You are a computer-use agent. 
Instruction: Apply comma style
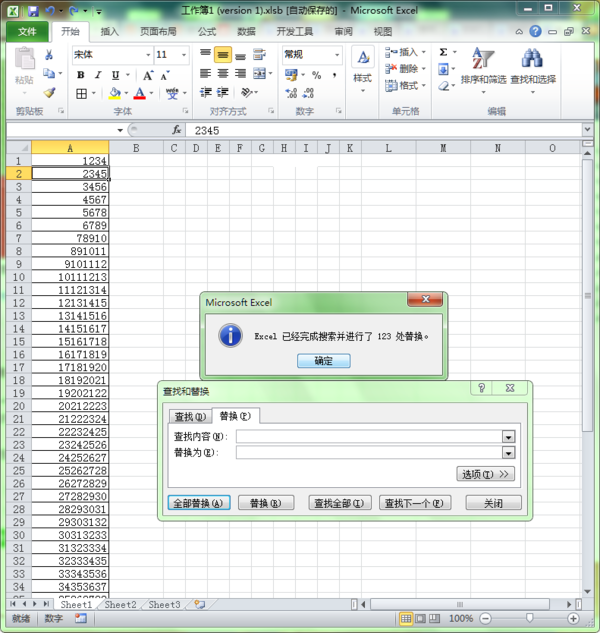coord(334,75)
